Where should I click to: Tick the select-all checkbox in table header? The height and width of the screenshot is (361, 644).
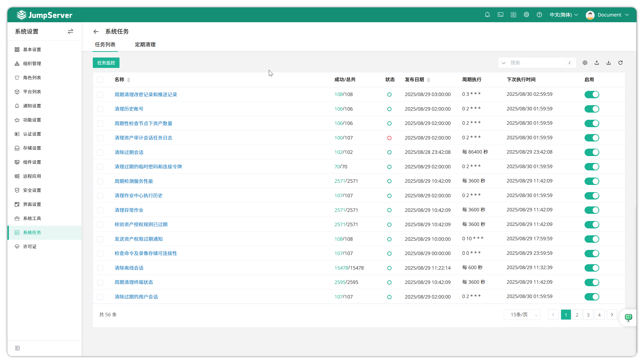[x=100, y=80]
